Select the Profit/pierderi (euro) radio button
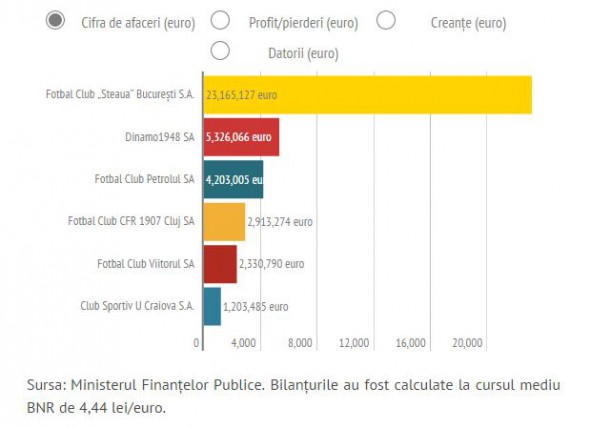This screenshot has height=428, width=590. [220, 20]
